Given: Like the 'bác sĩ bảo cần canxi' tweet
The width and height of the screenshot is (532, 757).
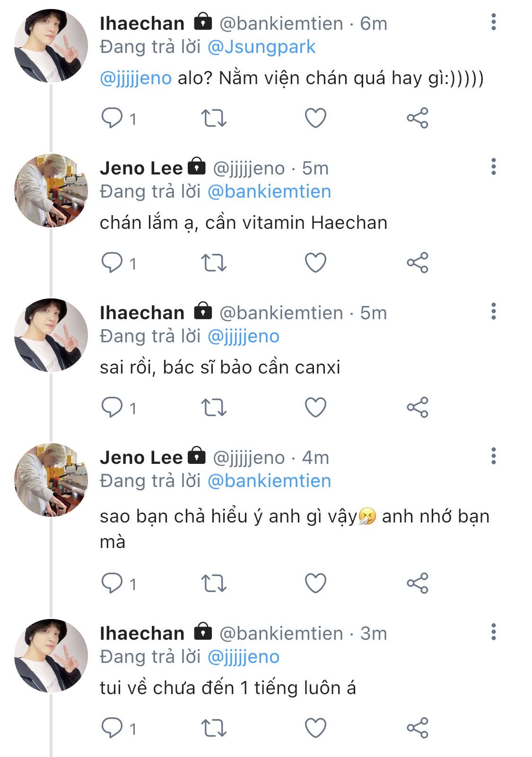Looking at the screenshot, I should (x=315, y=408).
